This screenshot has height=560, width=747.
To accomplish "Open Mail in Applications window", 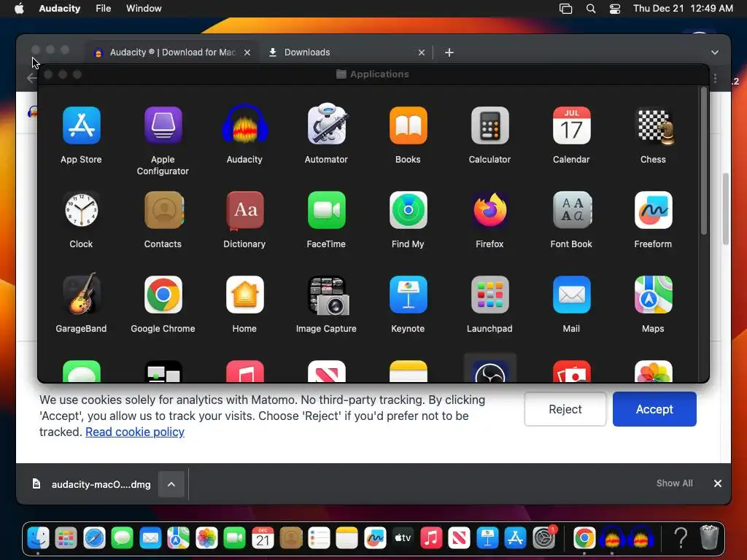I will [x=572, y=295].
